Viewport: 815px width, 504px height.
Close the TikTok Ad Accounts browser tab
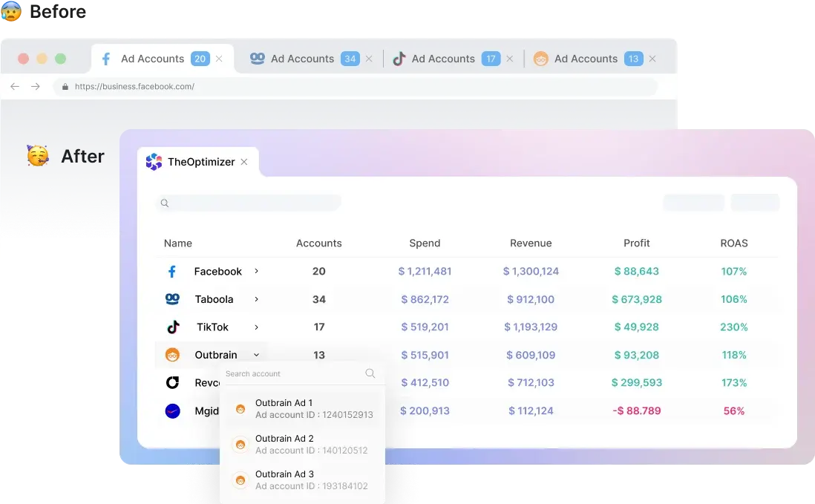tap(509, 59)
